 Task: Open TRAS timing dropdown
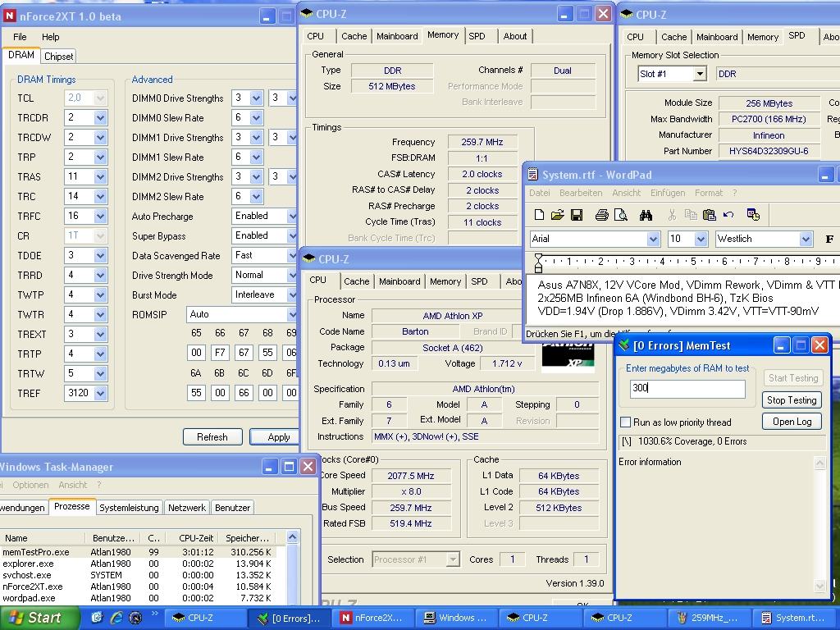[x=100, y=177]
